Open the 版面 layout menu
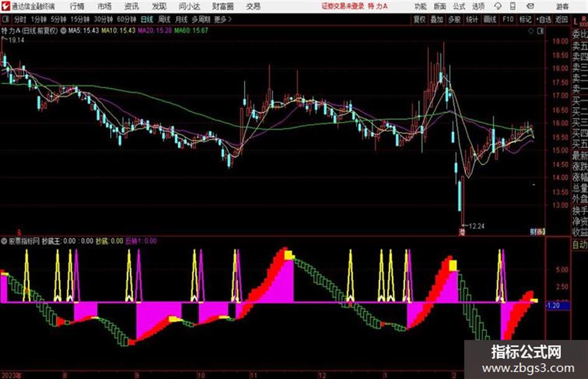The height and width of the screenshot is (379, 588). pos(439,6)
